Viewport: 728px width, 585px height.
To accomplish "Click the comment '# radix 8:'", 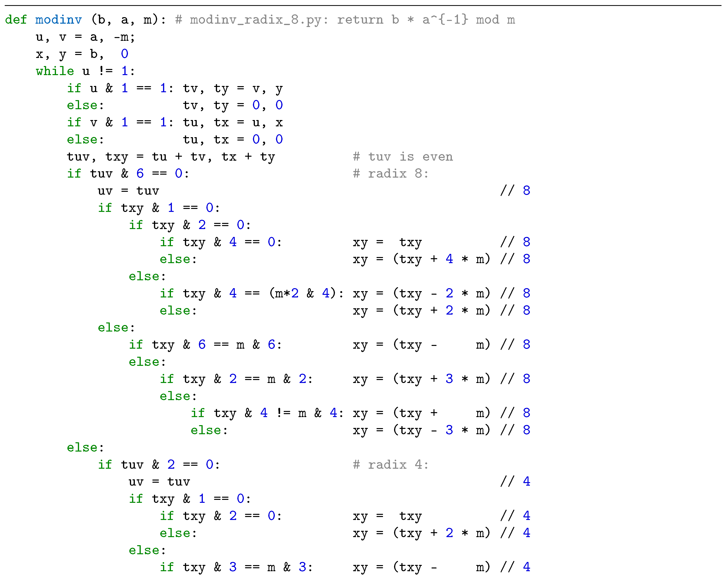I will coord(391,174).
